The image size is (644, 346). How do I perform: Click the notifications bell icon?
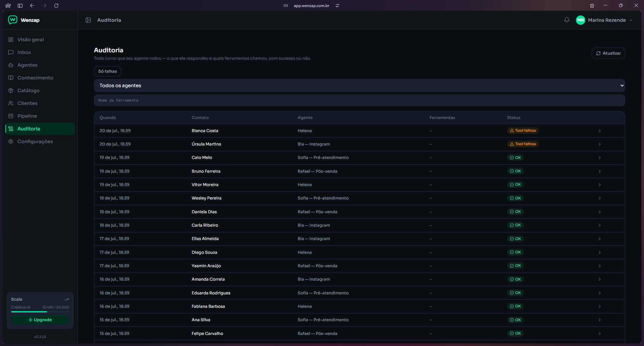567,20
